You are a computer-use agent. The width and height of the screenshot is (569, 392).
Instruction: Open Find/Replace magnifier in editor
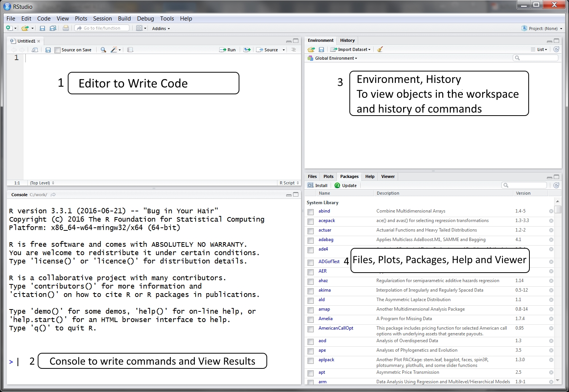click(x=103, y=50)
